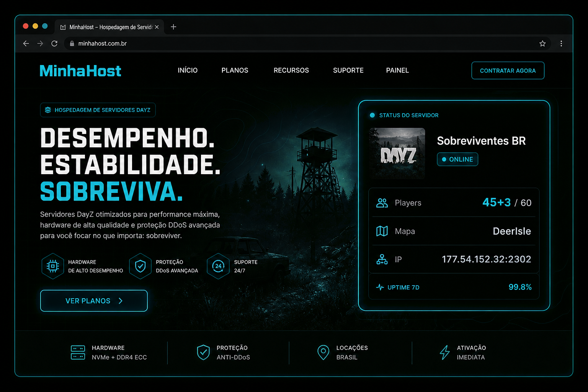Close the MinhaHost browser tab
The height and width of the screenshot is (392, 588).
pos(157,27)
